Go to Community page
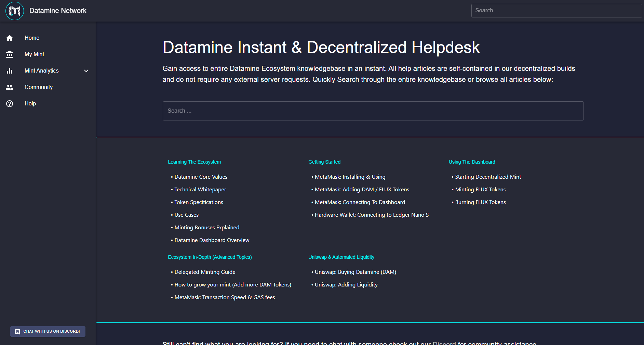This screenshot has width=644, height=345. point(48,87)
